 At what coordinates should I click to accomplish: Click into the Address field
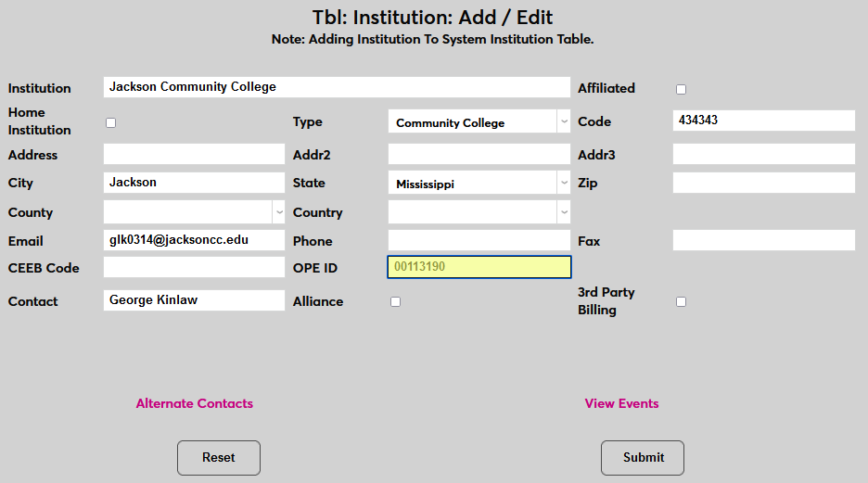[194, 155]
